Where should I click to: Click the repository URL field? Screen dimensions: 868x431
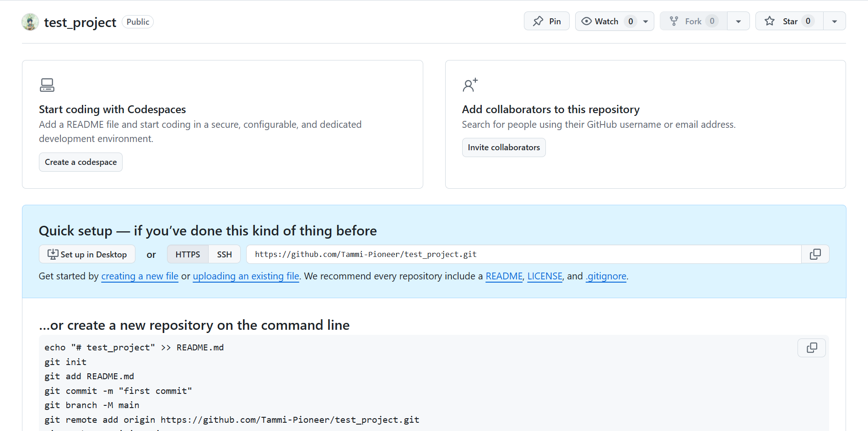(x=523, y=254)
